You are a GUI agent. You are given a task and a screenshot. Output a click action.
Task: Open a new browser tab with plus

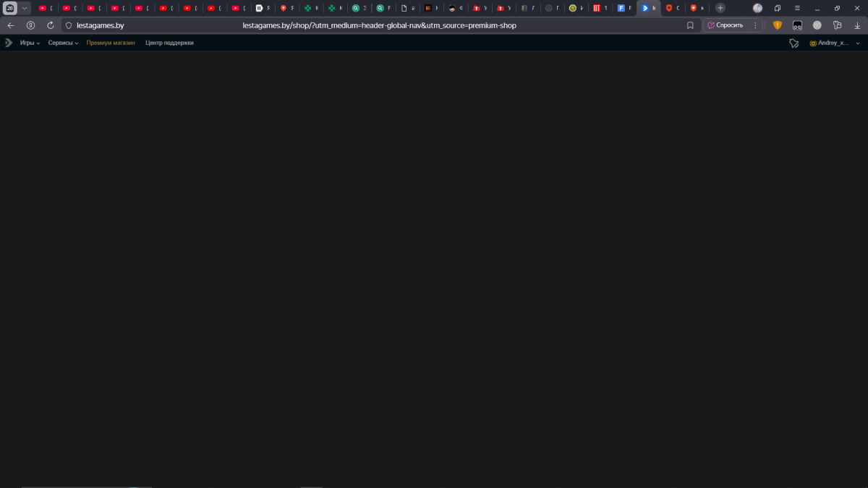(x=720, y=8)
